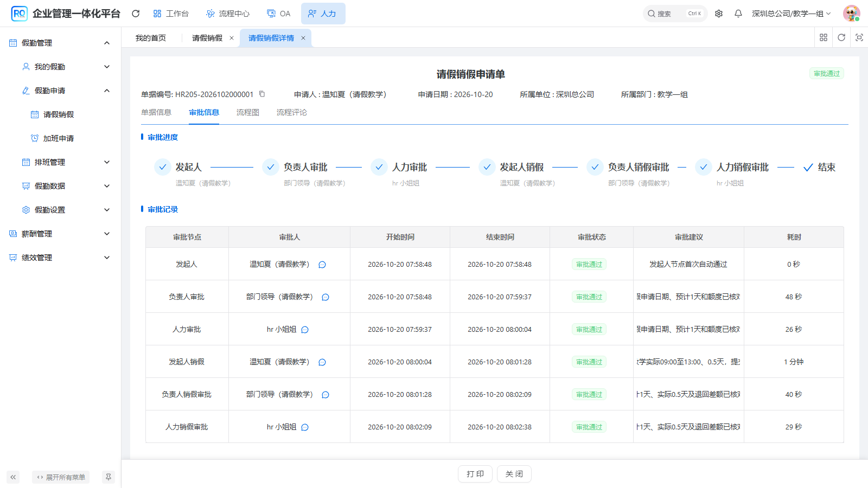Click the user avatar in top right
The height and width of the screenshot is (488, 868).
point(852,14)
